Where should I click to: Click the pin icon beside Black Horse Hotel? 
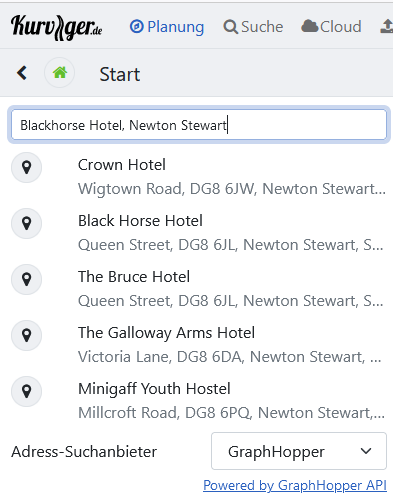click(x=26, y=223)
